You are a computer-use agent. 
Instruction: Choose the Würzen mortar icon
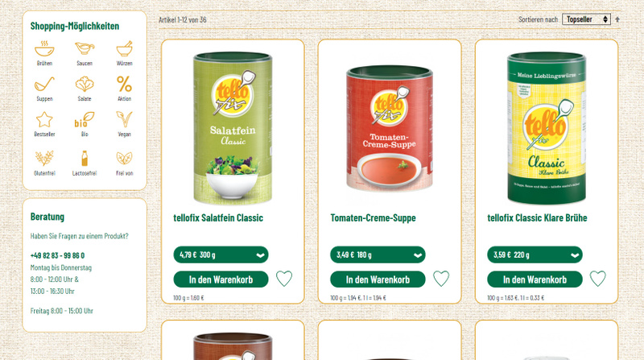pyautogui.click(x=125, y=49)
